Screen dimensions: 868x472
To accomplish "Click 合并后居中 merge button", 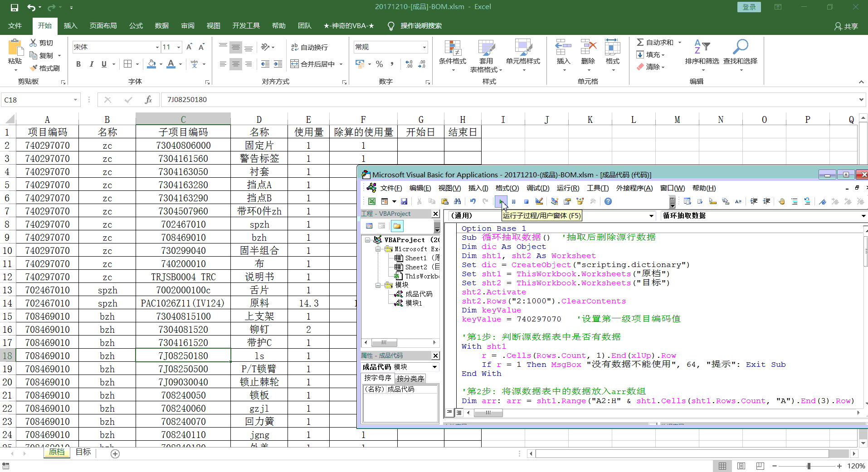I will click(x=313, y=64).
